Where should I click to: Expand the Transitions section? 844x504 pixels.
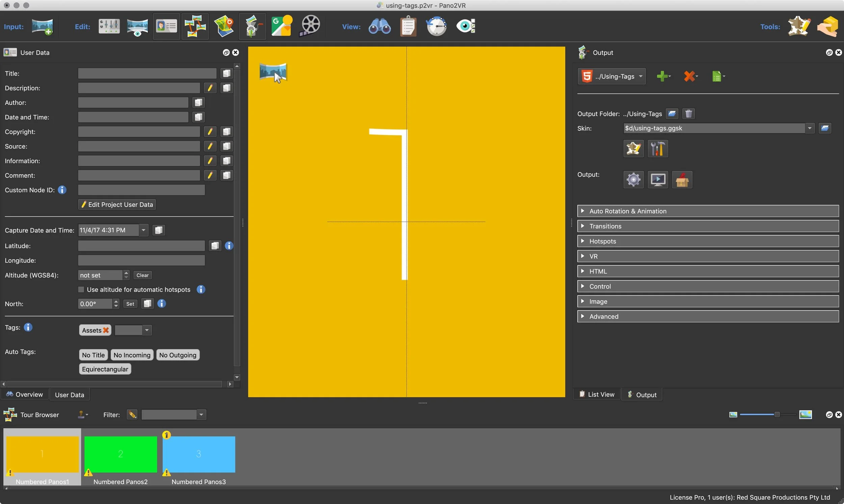click(708, 226)
